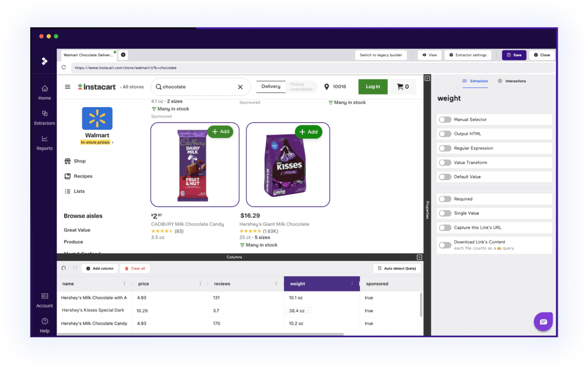Click the Close button in toolbar
The image size is (588, 370).
pos(542,55)
